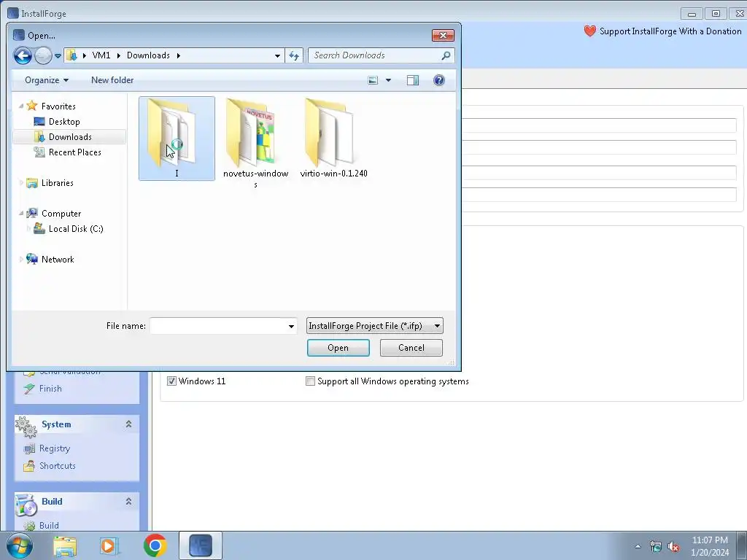Click the Help question mark icon
The width and height of the screenshot is (747, 560).
click(438, 80)
